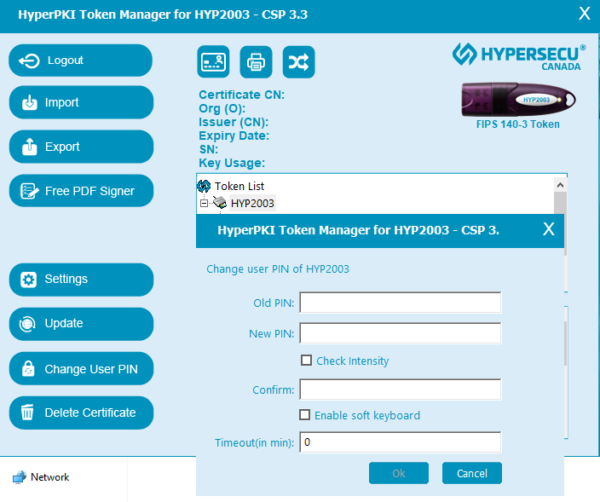This screenshot has width=600, height=502.
Task: Close the Change user PIN dialog
Action: click(x=549, y=230)
